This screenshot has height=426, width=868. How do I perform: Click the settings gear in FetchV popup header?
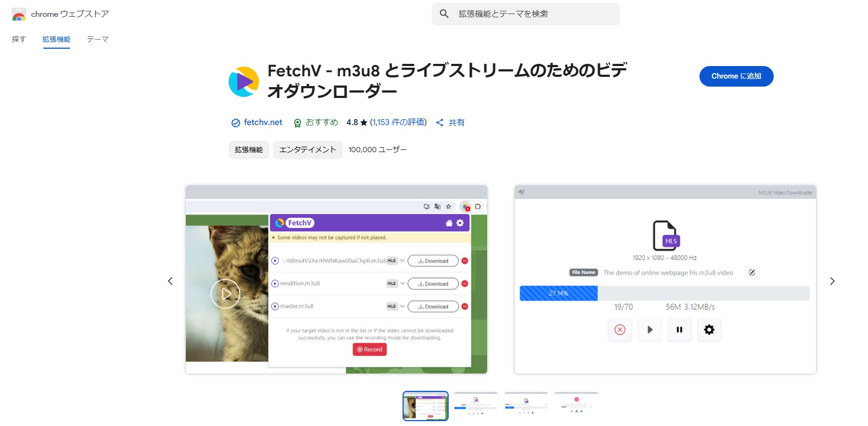point(460,223)
